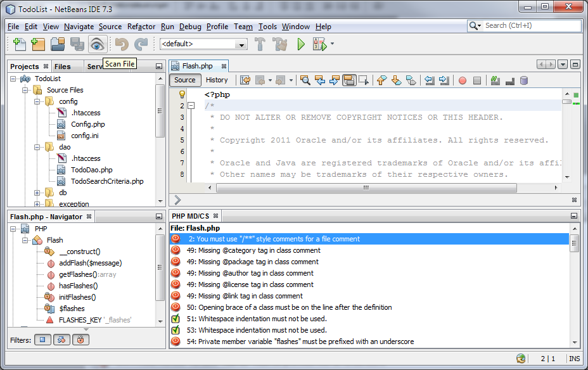The width and height of the screenshot is (588, 370).
Task: Open the editor documents list dropdown
Action: click(x=563, y=65)
